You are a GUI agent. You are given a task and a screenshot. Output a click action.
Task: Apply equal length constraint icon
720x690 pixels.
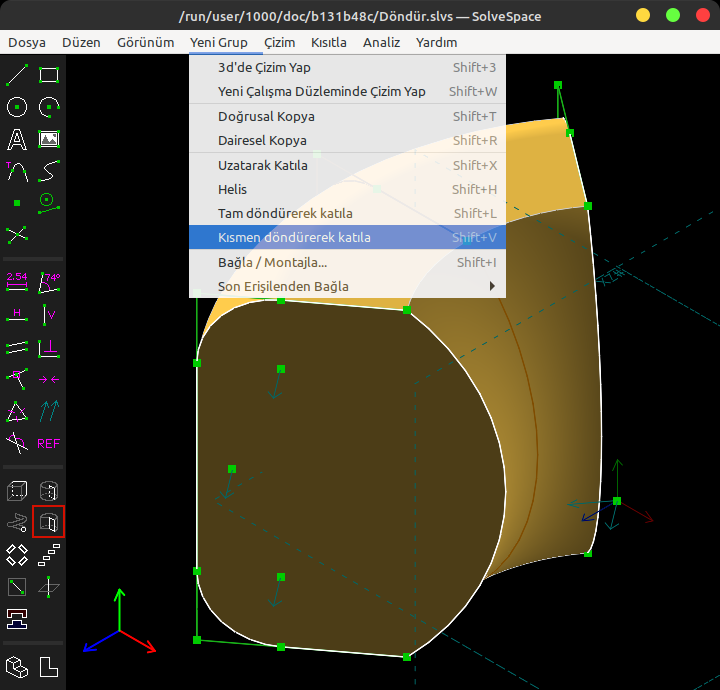pos(17,411)
